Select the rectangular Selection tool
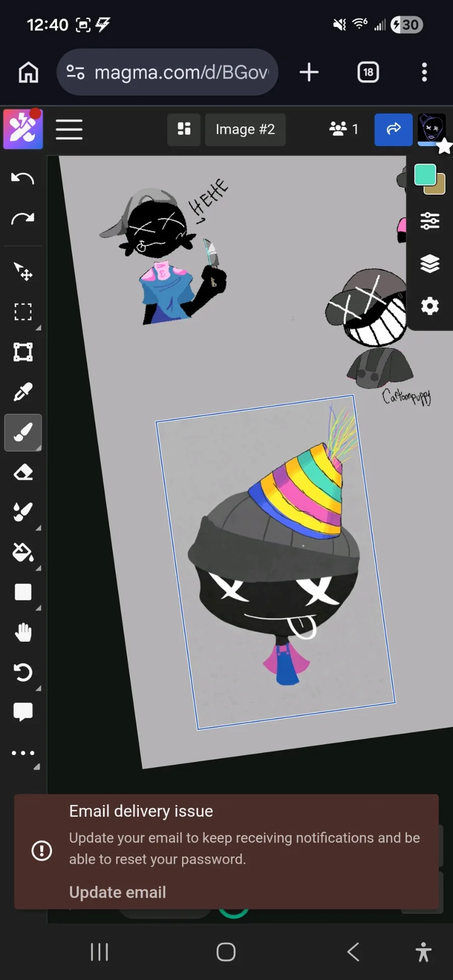Image resolution: width=453 pixels, height=980 pixels. click(x=23, y=312)
